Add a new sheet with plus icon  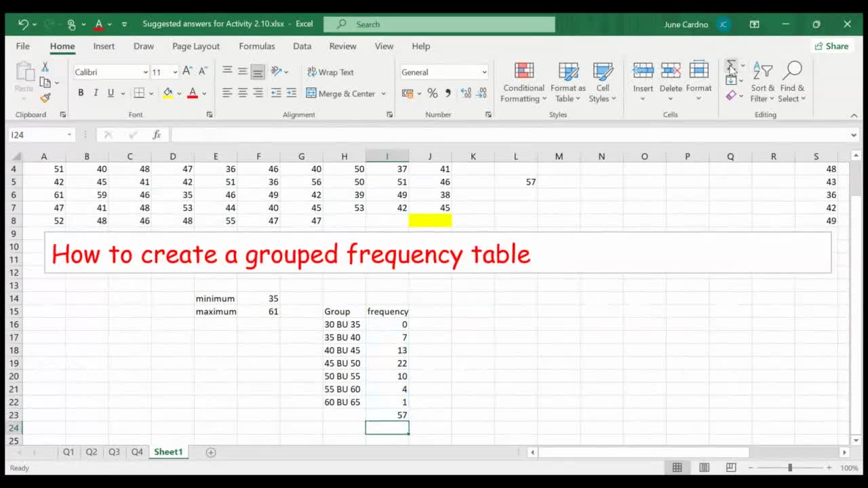211,452
